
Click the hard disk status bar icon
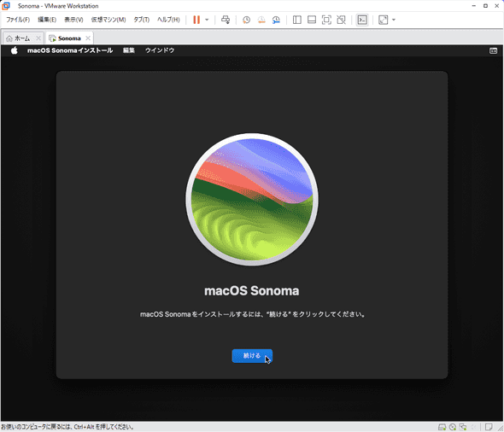point(442,427)
